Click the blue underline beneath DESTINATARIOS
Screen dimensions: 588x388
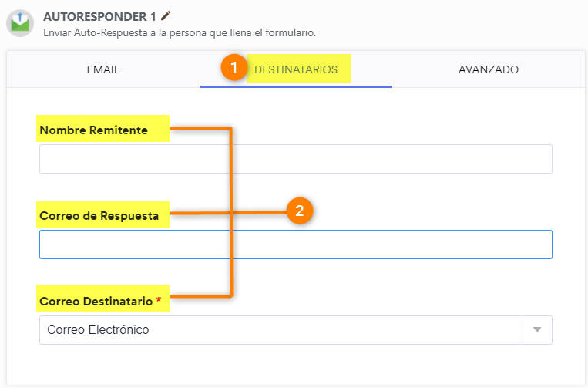[x=296, y=86]
